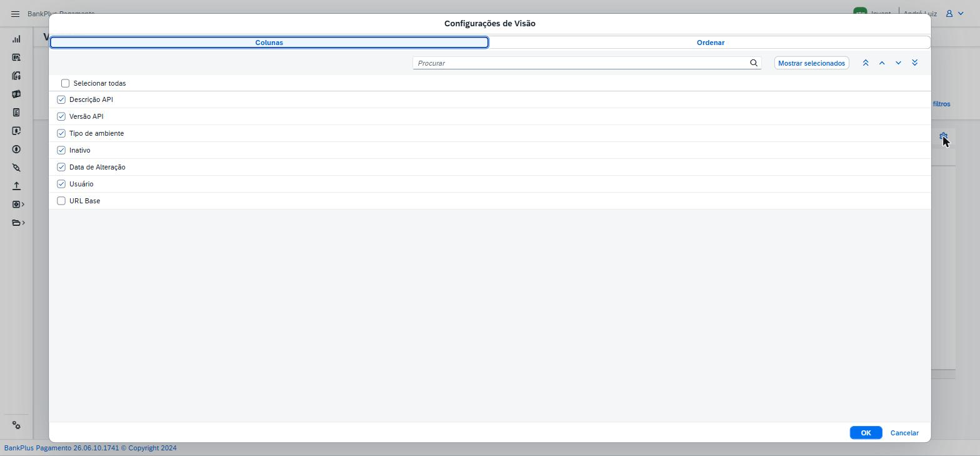Viewport: 980px width, 456px height.
Task: Open the checklist document sidebar icon
Action: [16, 113]
